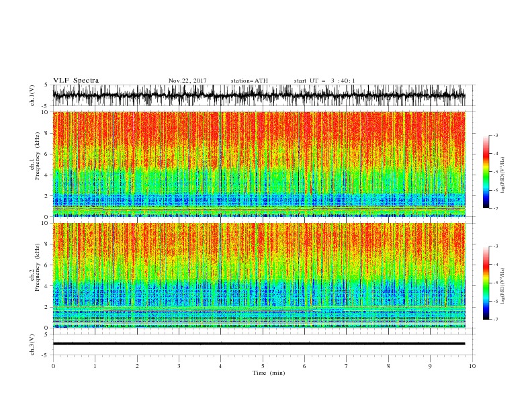Select the date text "Nov.22, 2017"
Viewport: 532px width, 411px height.
point(187,81)
